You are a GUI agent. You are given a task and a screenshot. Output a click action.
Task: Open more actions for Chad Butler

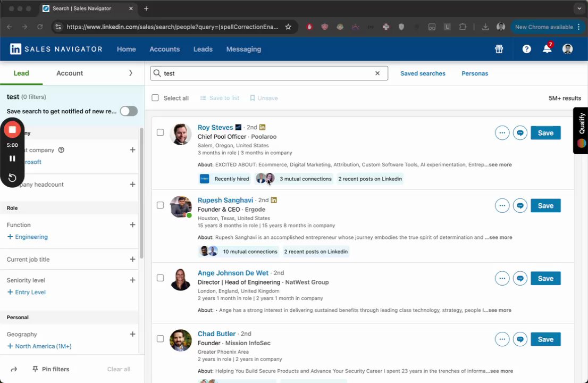pos(502,339)
